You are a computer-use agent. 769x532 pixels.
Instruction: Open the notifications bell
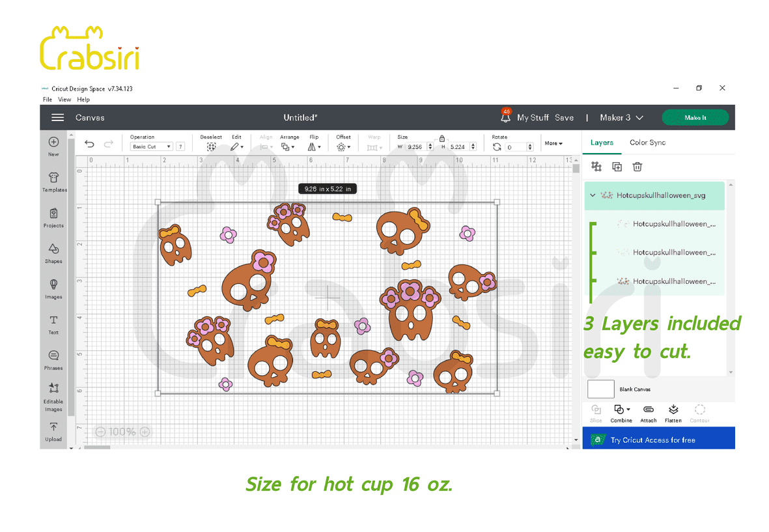click(505, 118)
